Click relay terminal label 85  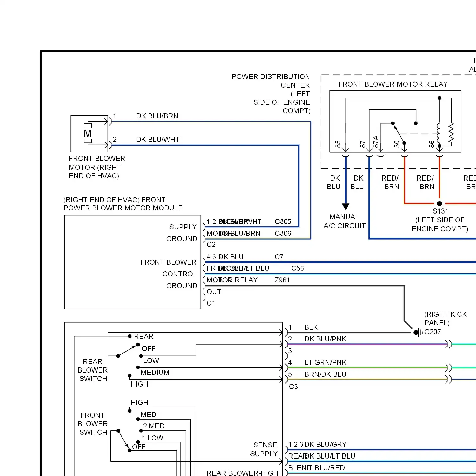(x=338, y=144)
